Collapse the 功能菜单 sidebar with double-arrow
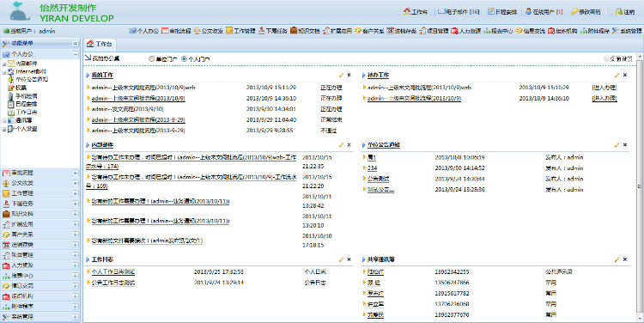The width and height of the screenshot is (644, 323). pyautogui.click(x=76, y=44)
